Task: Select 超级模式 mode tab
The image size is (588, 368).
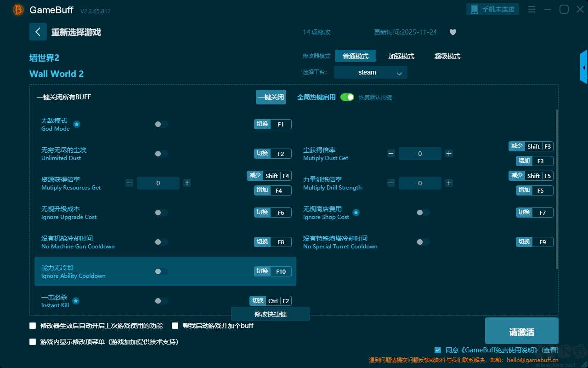Action: click(447, 56)
